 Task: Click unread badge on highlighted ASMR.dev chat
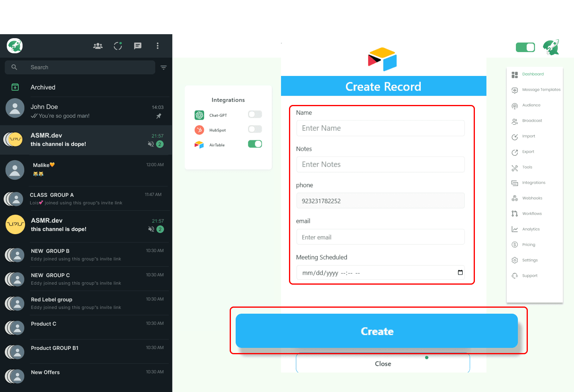tap(160, 144)
